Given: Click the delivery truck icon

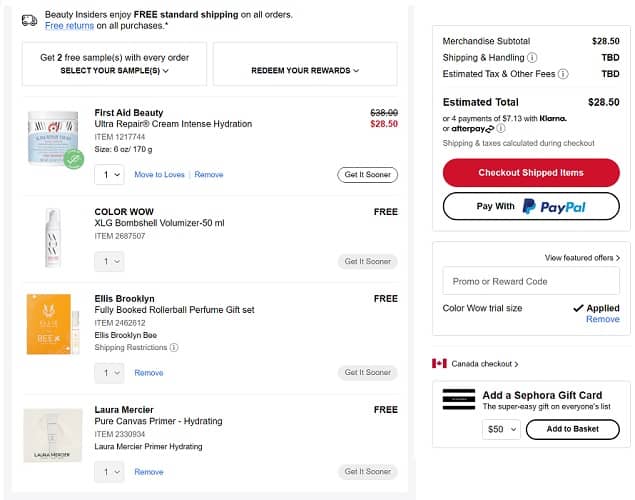Looking at the screenshot, I should point(29,19).
